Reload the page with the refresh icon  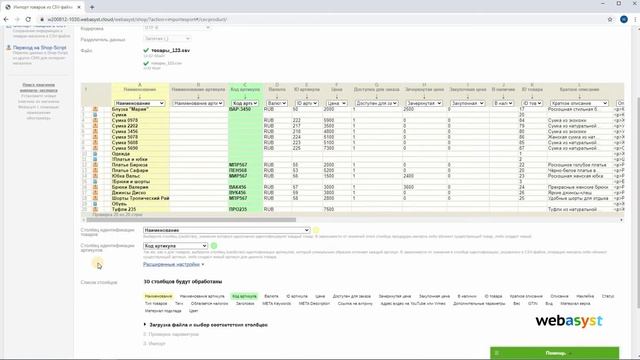pyautogui.click(x=28, y=19)
